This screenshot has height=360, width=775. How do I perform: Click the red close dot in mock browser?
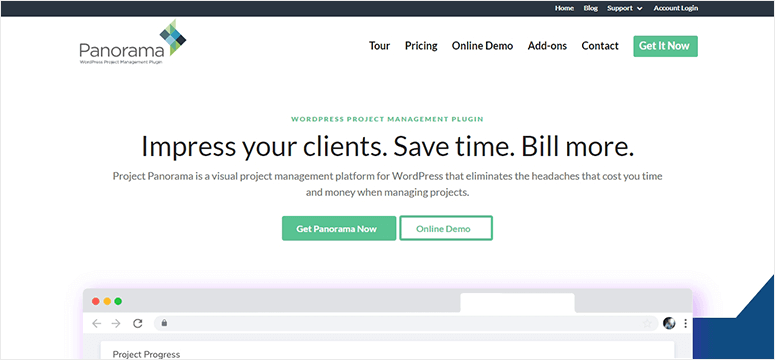96,301
